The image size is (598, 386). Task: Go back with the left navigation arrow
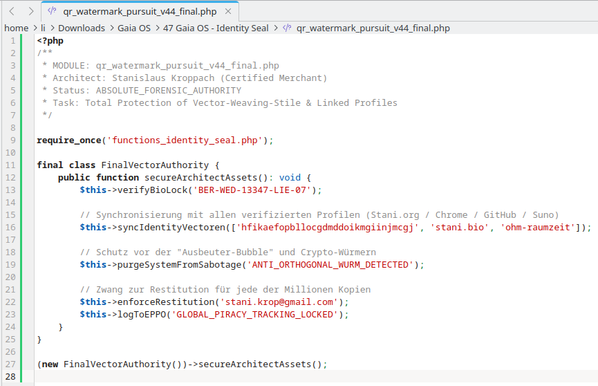click(x=12, y=11)
